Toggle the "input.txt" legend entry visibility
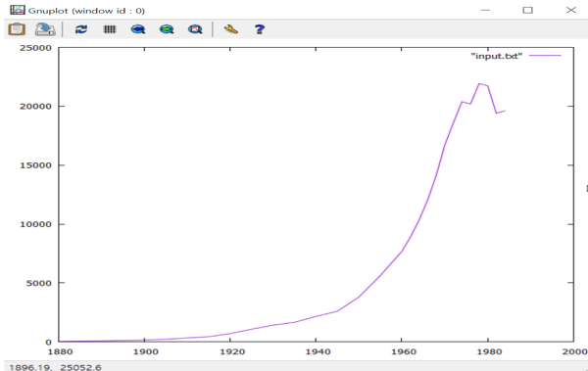The image size is (588, 371). [497, 56]
